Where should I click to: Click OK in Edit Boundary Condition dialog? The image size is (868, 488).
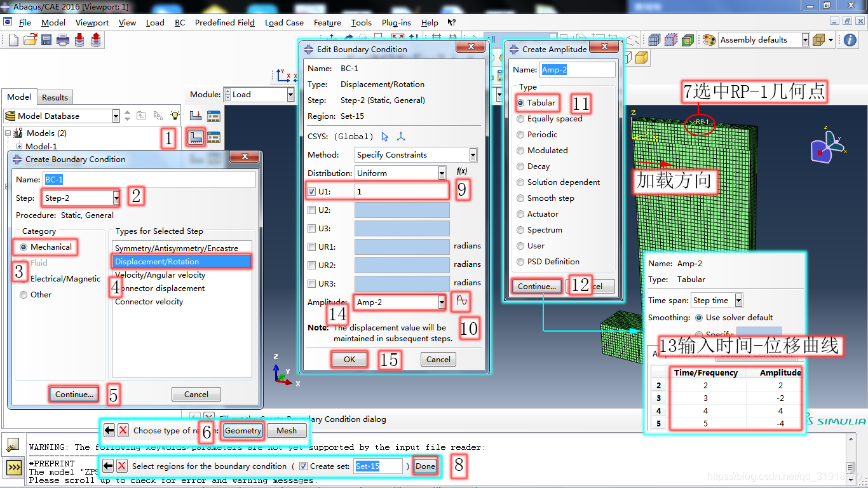pos(349,360)
